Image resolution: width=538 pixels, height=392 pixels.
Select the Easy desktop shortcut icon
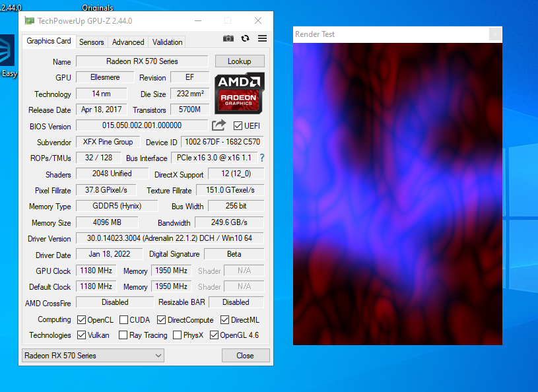click(x=7, y=56)
